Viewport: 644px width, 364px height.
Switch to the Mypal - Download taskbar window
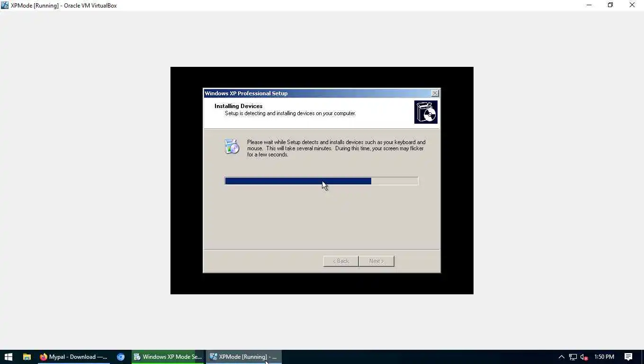(x=73, y=357)
